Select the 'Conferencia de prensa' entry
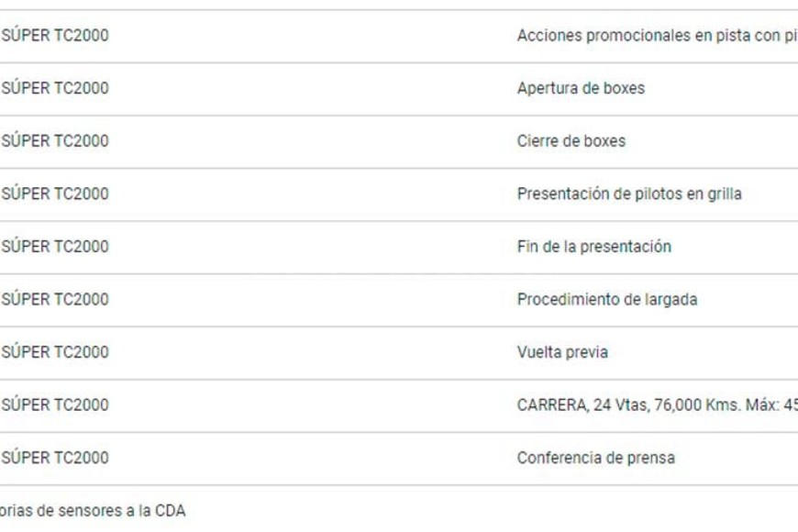Image resolution: width=798 pixels, height=532 pixels. 595,458
